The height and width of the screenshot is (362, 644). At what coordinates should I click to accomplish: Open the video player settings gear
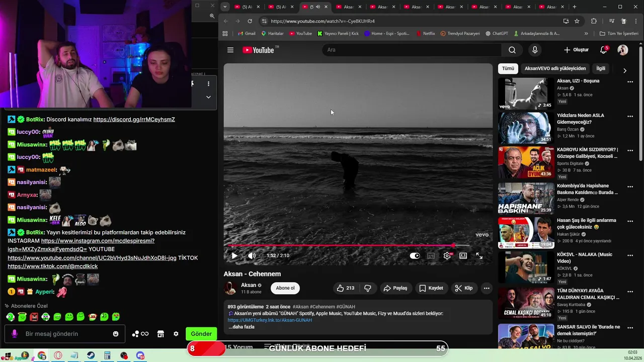click(447, 255)
